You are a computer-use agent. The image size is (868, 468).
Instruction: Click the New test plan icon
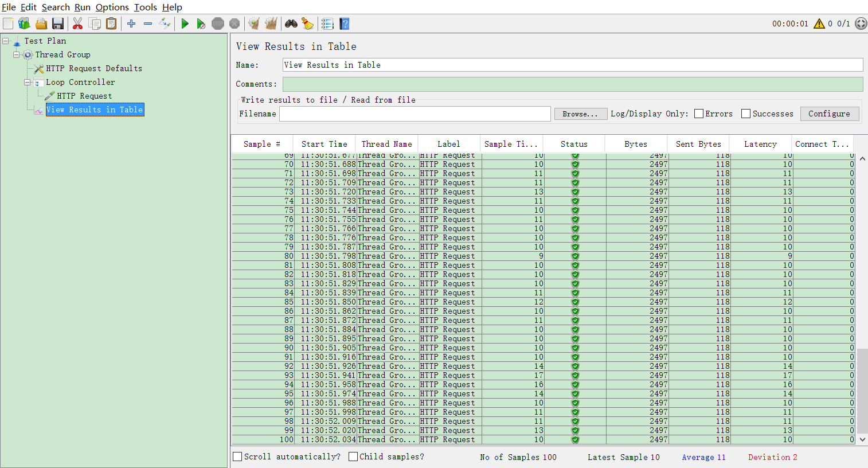click(x=8, y=24)
